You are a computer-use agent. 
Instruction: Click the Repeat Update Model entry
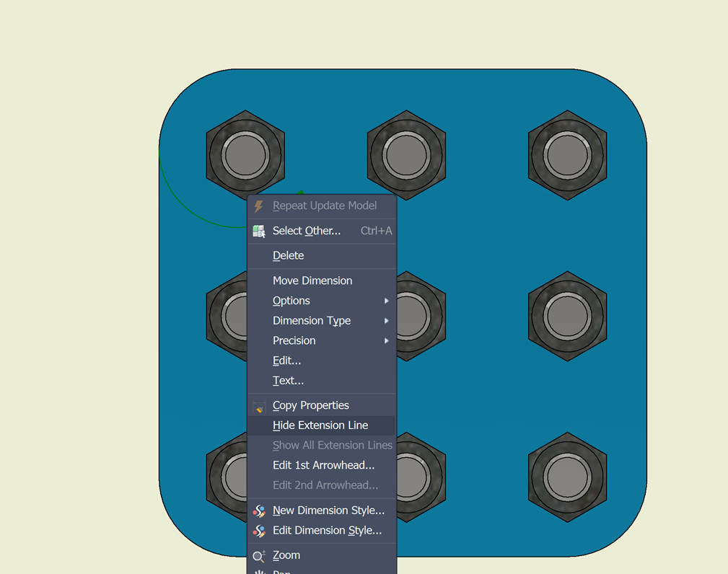click(x=323, y=206)
